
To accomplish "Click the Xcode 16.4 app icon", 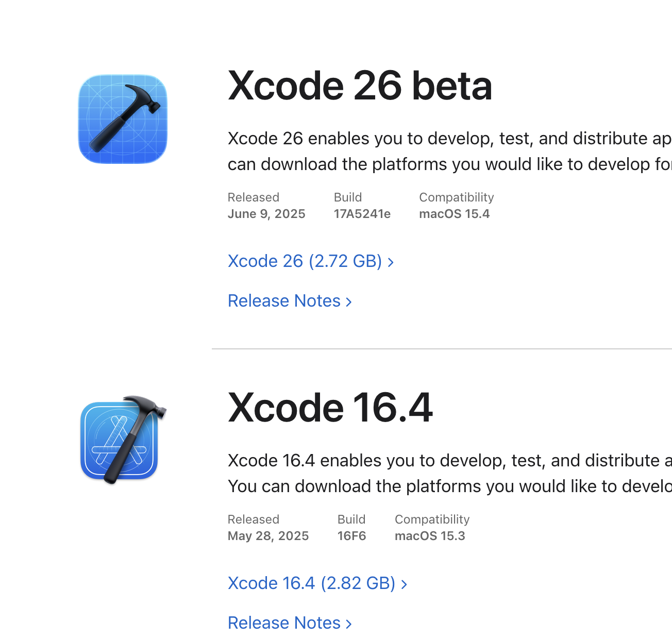I will [x=124, y=440].
